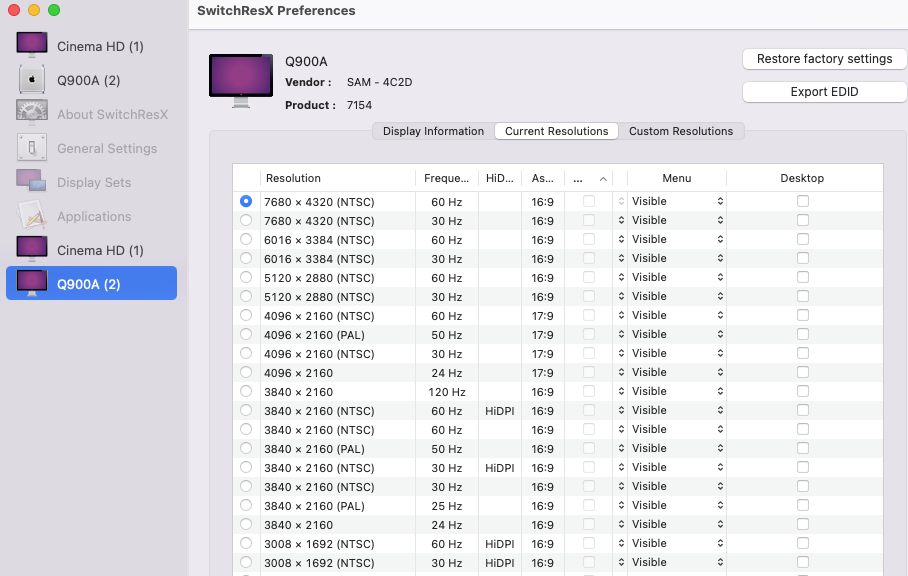Open Menu dropdown for 3840 × 2160 50 Hz
Image resolution: width=908 pixels, height=576 pixels.
[x=677, y=448]
